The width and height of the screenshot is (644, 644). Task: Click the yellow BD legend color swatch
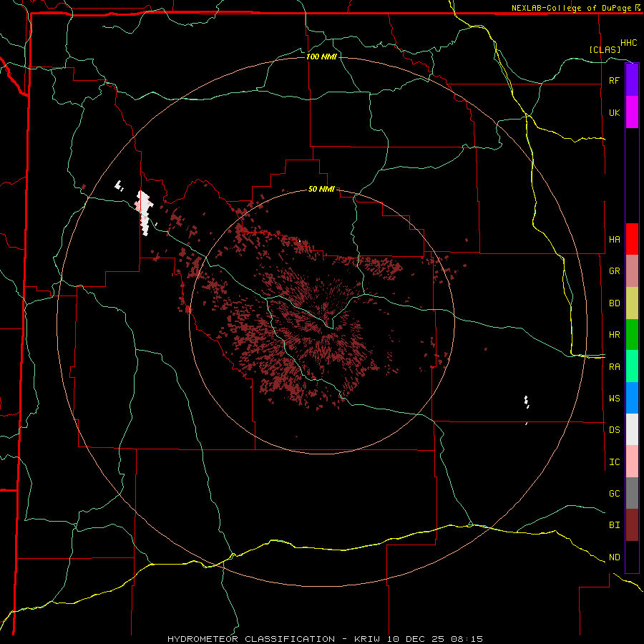[632, 303]
